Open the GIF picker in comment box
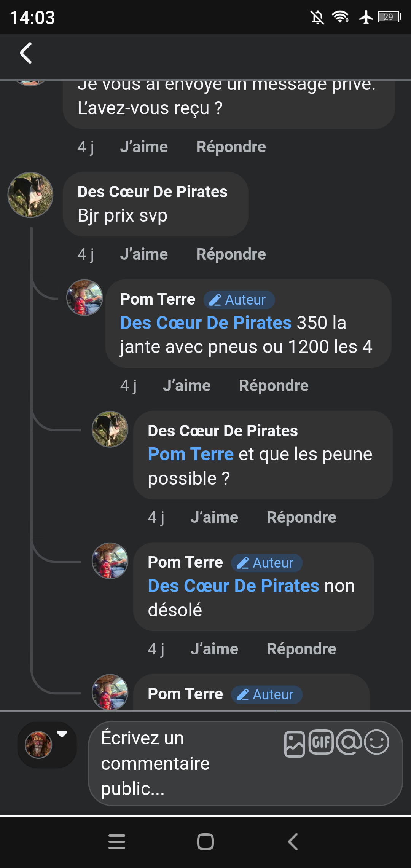 click(321, 742)
